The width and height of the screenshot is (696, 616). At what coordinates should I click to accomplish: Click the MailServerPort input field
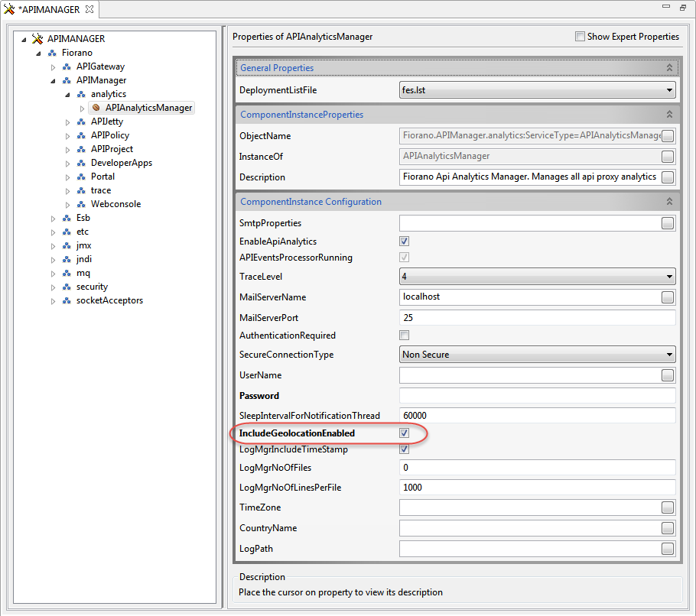click(537, 317)
